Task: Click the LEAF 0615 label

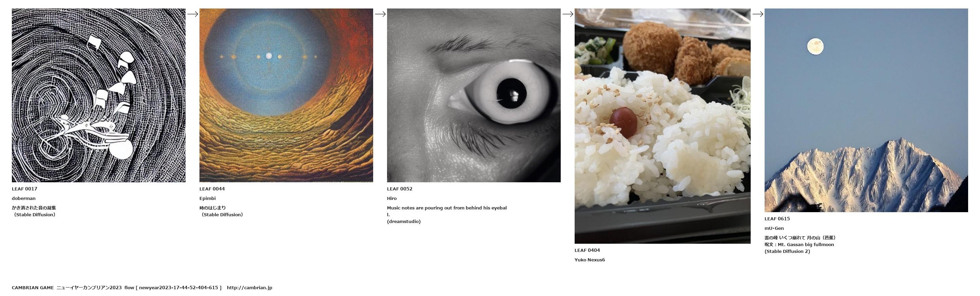Action: [x=777, y=219]
